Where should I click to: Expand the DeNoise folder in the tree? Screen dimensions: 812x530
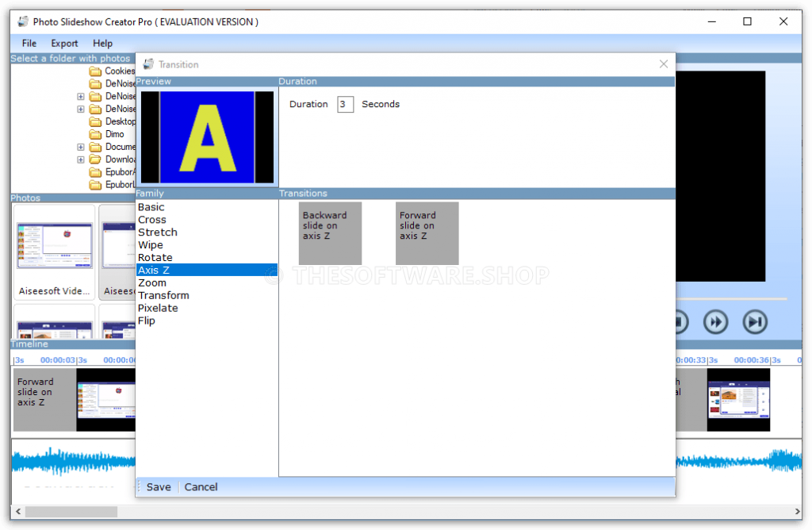click(x=80, y=96)
